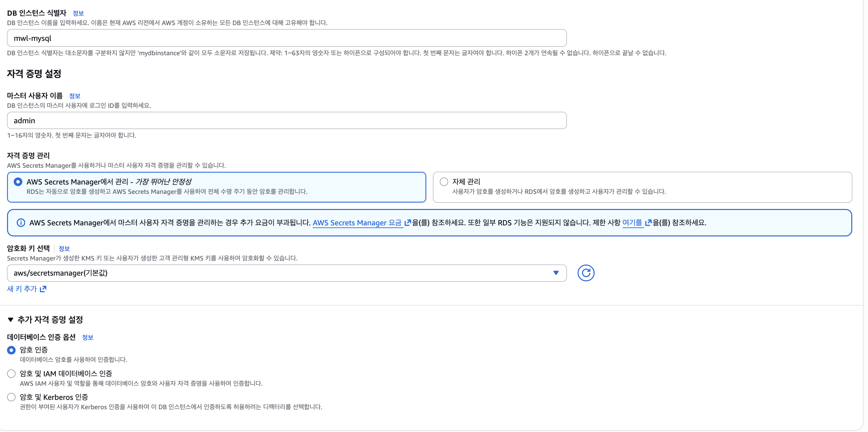Click dropdown arrow of 암호화 키 선택
Image resolution: width=868 pixels, height=432 pixels.
tap(556, 273)
